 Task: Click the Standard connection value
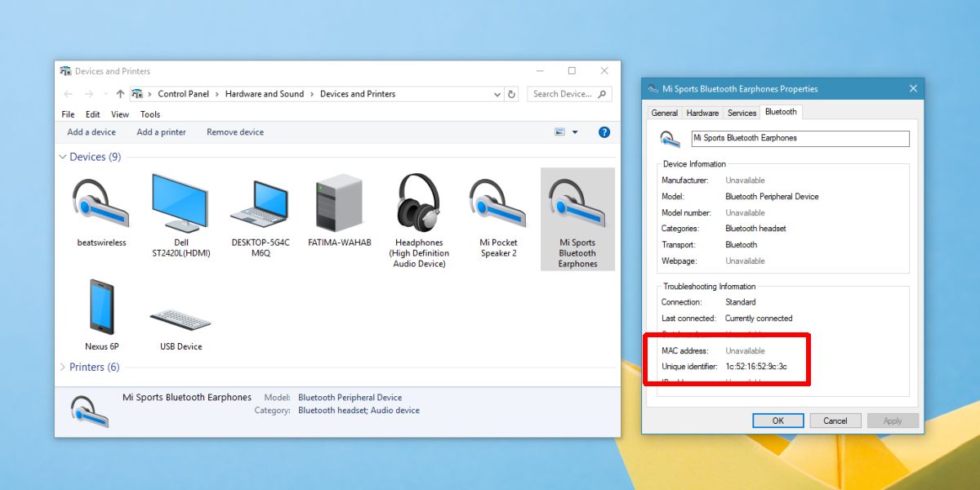coord(741,302)
